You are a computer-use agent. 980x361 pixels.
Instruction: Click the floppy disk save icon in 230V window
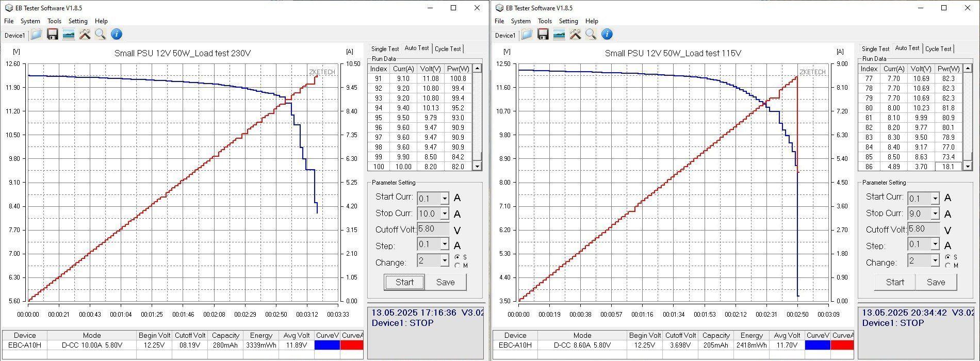click(x=52, y=35)
